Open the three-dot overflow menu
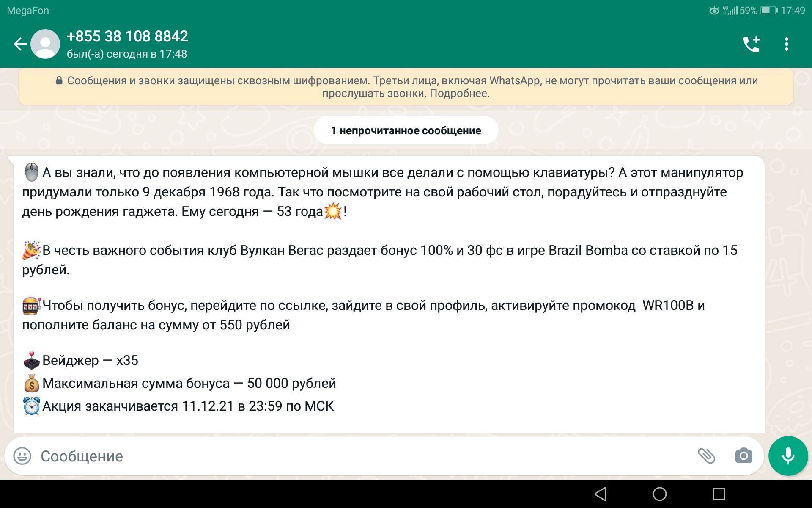 [786, 44]
